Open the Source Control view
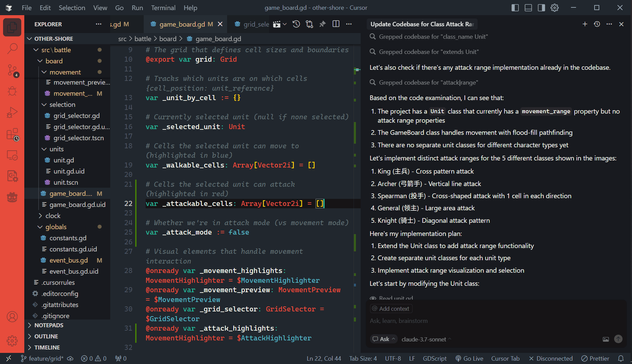The height and width of the screenshot is (364, 632). (x=12, y=70)
